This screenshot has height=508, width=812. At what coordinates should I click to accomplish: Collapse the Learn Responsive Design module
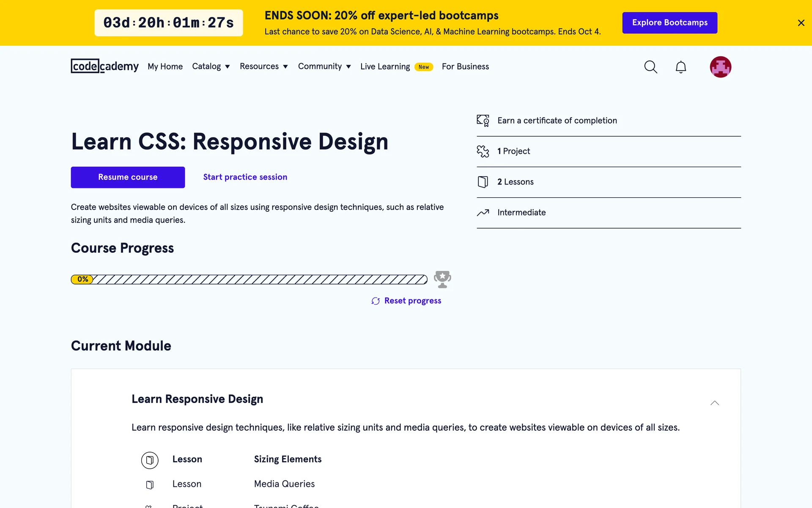pyautogui.click(x=714, y=403)
